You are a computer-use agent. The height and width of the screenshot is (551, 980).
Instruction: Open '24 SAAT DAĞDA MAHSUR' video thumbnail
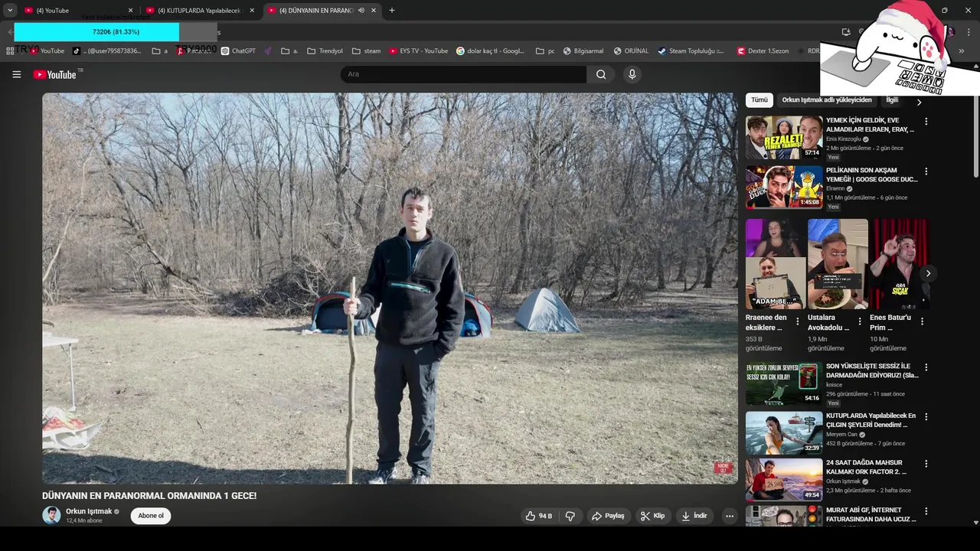[x=784, y=480]
